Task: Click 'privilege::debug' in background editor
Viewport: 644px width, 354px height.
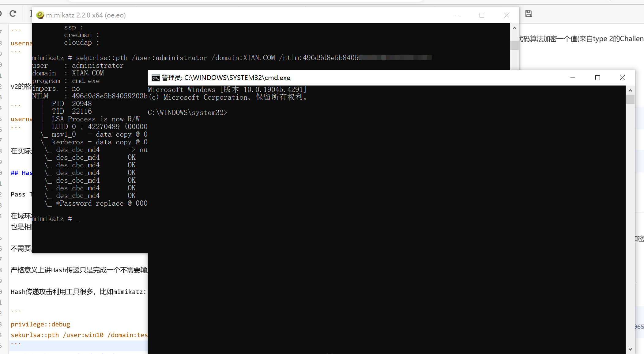Action: pos(40,324)
